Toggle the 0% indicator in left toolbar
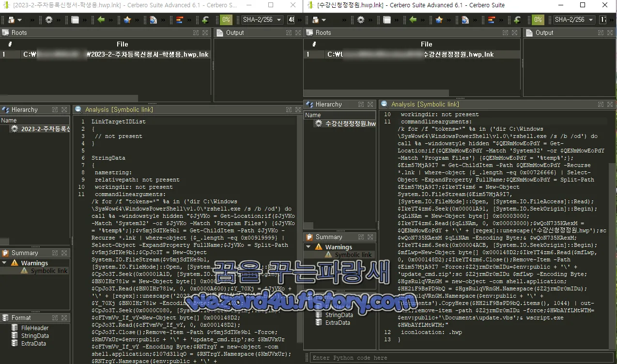The image size is (617, 364). 226,20
